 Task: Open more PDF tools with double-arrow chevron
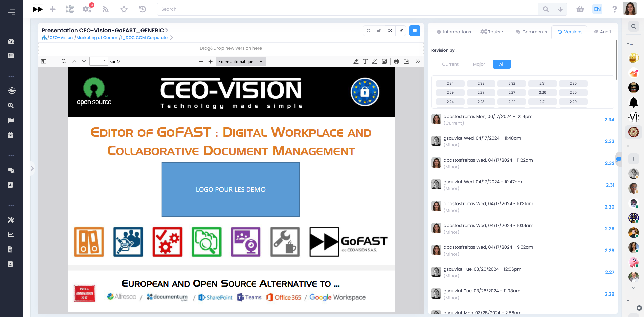tap(418, 61)
